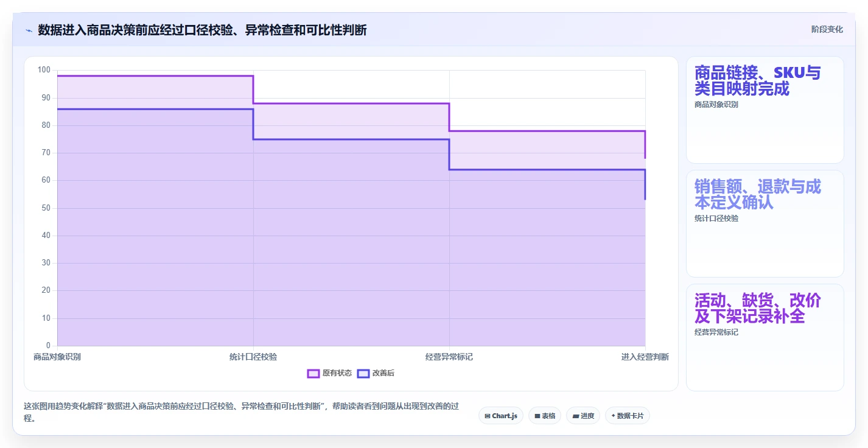Viewport: 868px width, 448px height.
Task: Click the lightning icon beside the title
Action: 29,30
